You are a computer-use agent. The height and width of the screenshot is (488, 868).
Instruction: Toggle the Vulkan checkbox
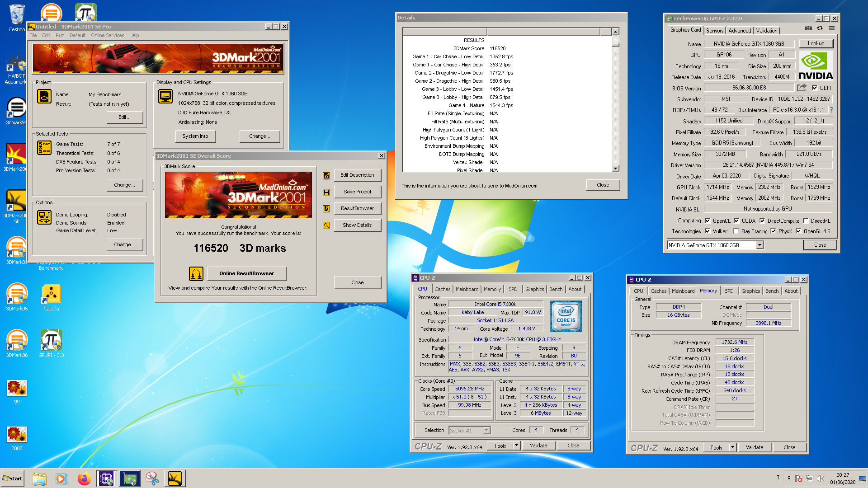tap(708, 231)
